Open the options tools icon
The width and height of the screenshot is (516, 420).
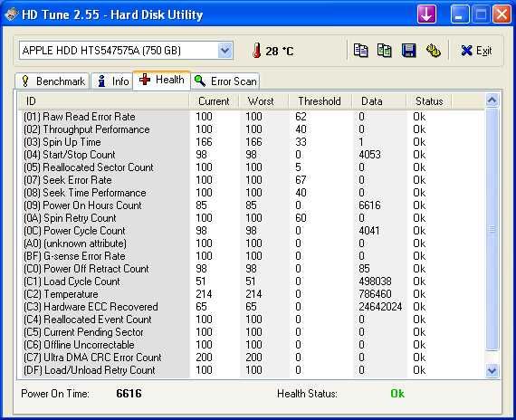pos(433,51)
